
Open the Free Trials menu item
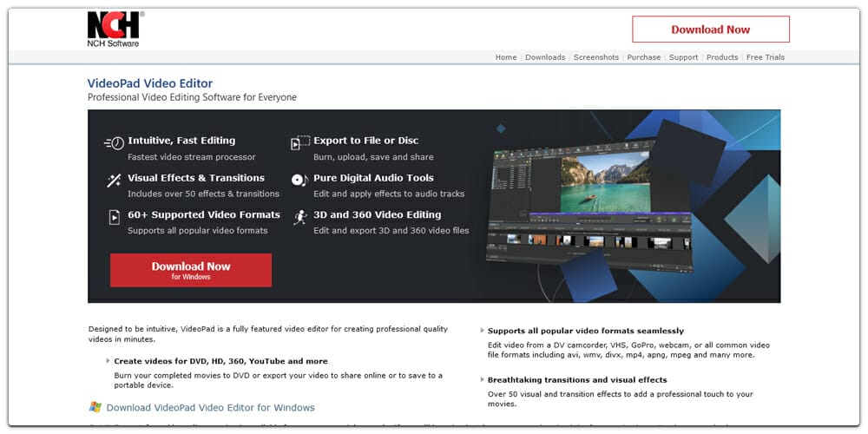click(x=766, y=57)
